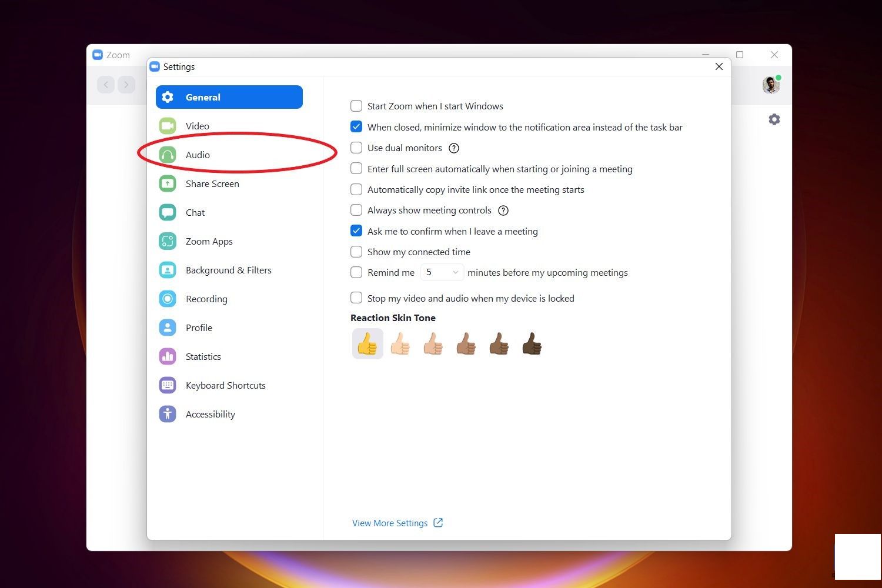Viewport: 882px width, 588px height.
Task: Click external link icon beside View More Settings
Action: coord(438,523)
